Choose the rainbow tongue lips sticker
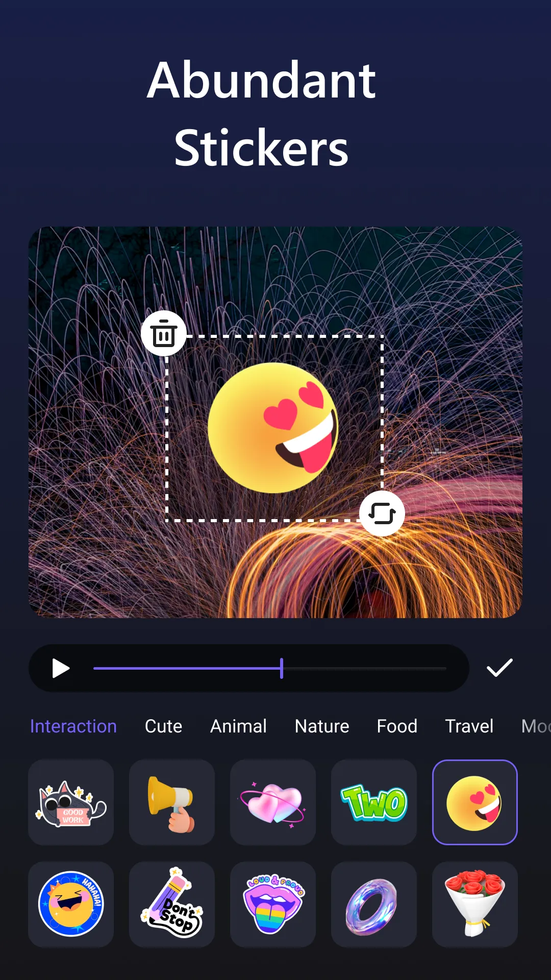Viewport: 551px width, 980px height. (273, 904)
